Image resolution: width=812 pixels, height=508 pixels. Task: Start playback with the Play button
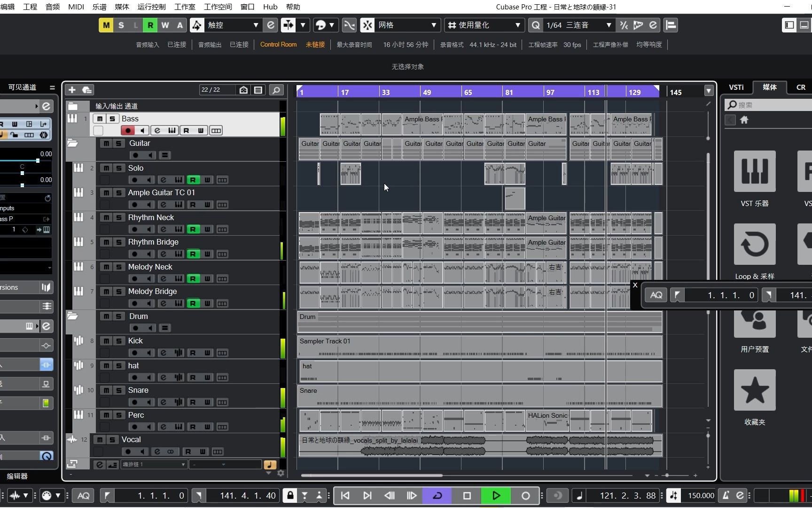pyautogui.click(x=496, y=495)
